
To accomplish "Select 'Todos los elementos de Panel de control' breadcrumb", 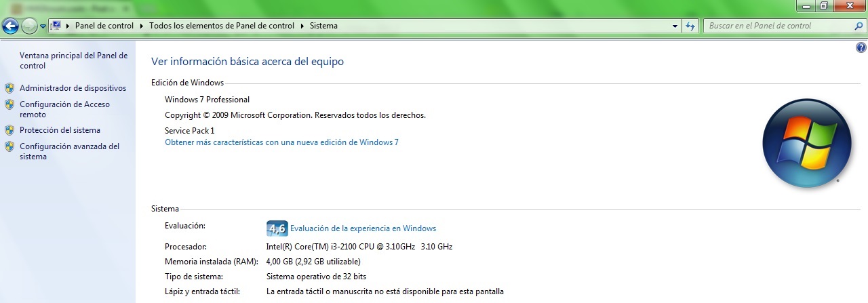I will pyautogui.click(x=222, y=26).
